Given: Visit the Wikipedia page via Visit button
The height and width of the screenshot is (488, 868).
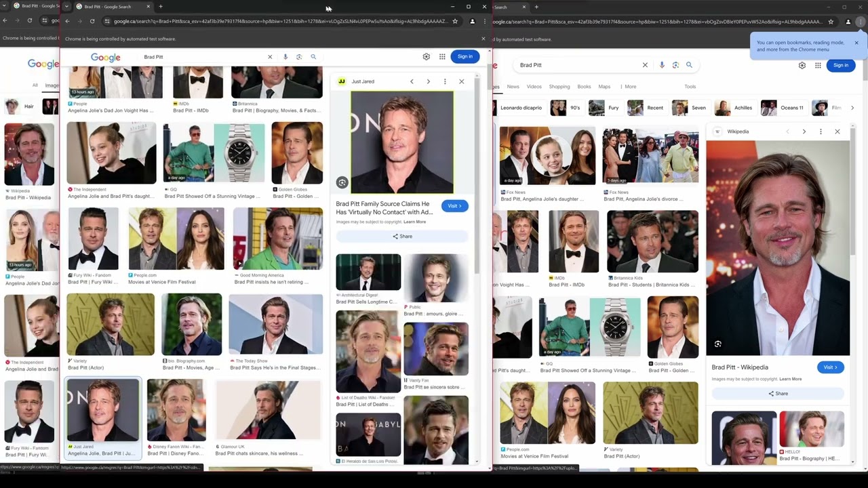Looking at the screenshot, I should (x=831, y=367).
